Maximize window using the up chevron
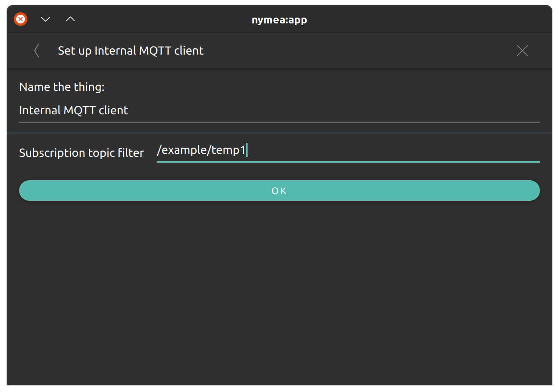The image size is (559, 392). pos(70,19)
